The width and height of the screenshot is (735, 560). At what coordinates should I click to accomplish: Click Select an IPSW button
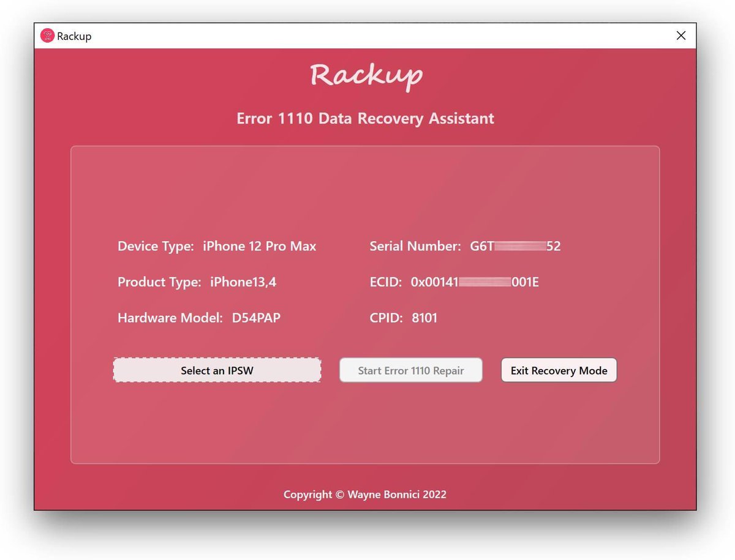click(217, 370)
